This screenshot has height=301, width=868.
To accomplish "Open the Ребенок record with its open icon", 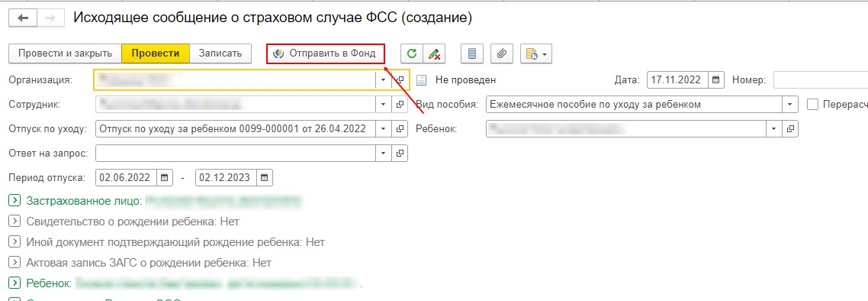I will click(790, 128).
